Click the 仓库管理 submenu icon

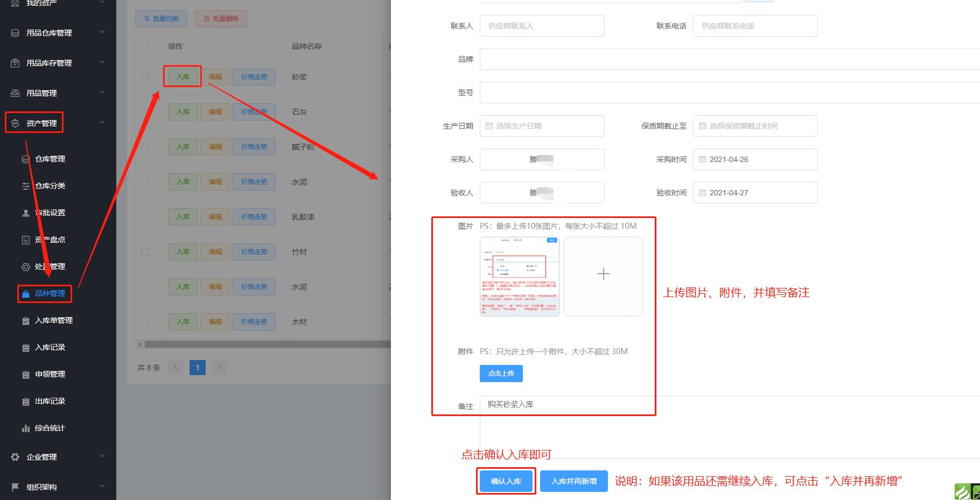pyautogui.click(x=25, y=159)
